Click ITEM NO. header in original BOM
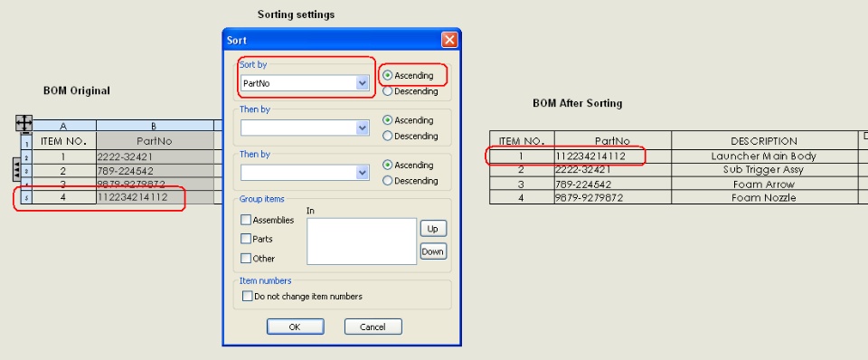868x360 pixels. [x=63, y=141]
